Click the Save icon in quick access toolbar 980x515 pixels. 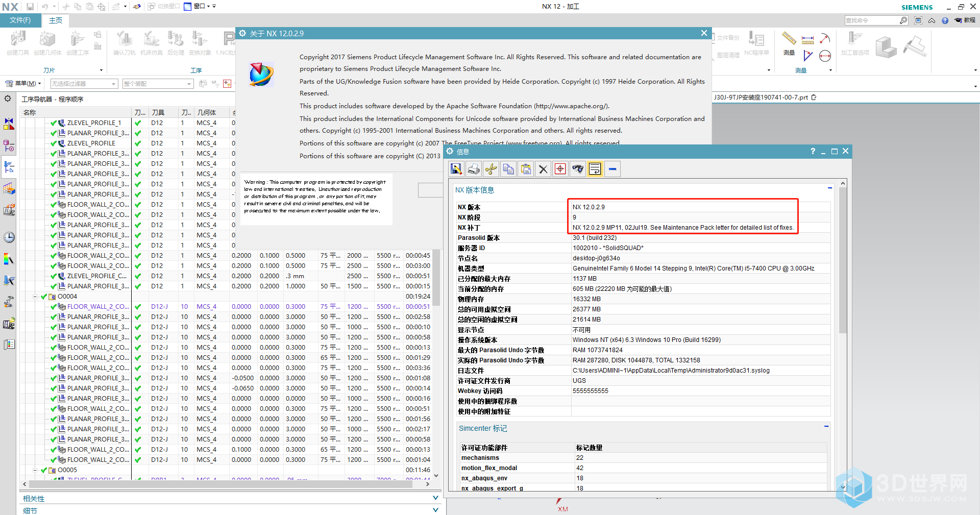[30, 7]
